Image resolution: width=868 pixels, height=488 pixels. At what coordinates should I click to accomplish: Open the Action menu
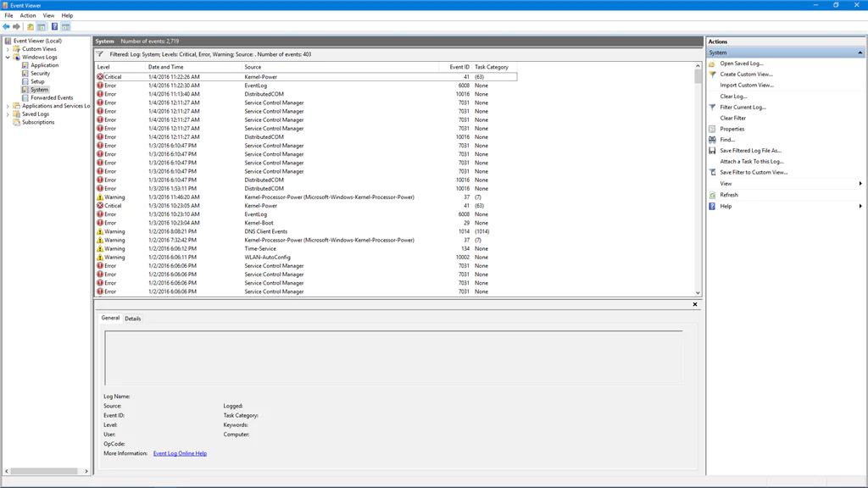[x=27, y=15]
